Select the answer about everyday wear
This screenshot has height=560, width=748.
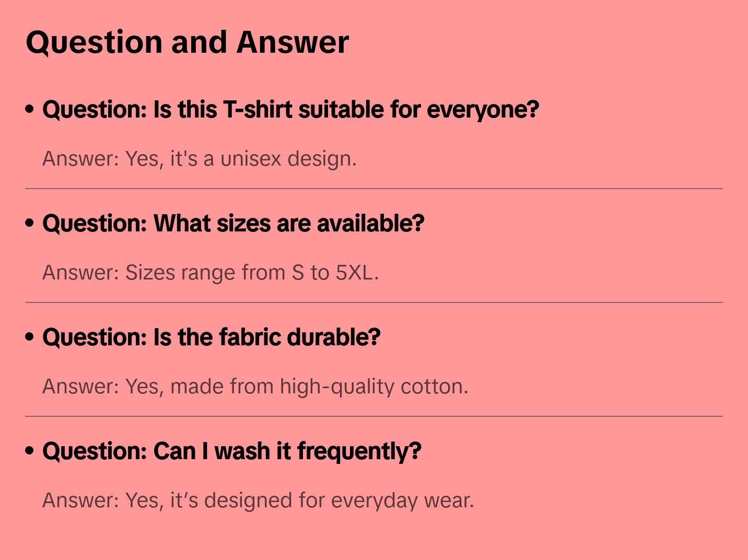(x=258, y=500)
